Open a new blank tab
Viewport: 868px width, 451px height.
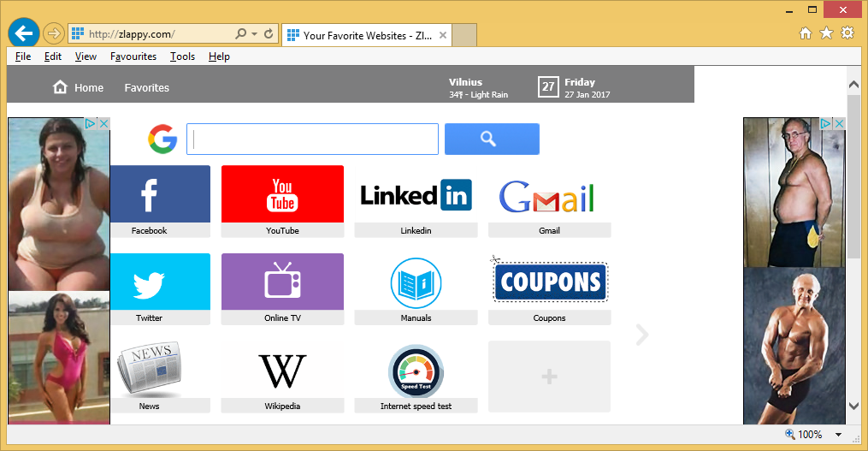tap(464, 35)
